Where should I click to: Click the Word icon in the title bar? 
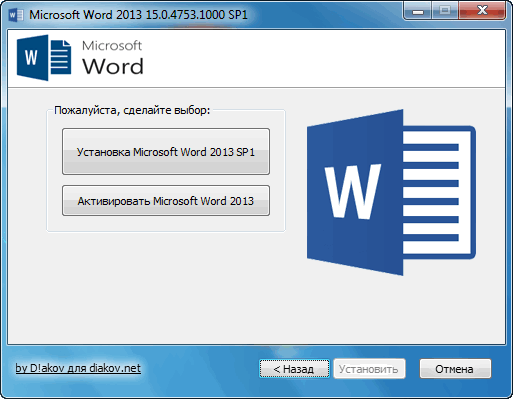16,15
